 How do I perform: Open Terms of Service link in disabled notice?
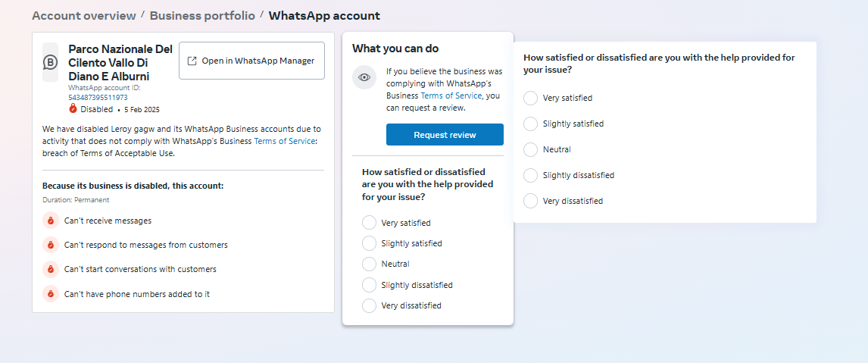pyautogui.click(x=284, y=141)
